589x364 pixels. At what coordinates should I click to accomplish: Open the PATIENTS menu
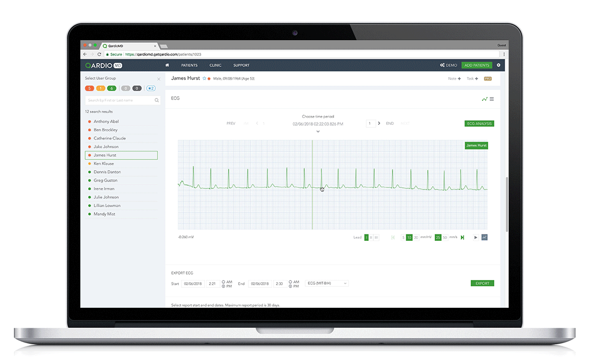[x=190, y=65]
